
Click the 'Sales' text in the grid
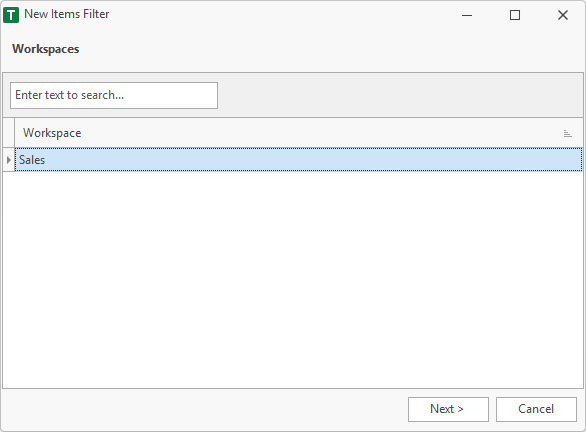pyautogui.click(x=32, y=160)
